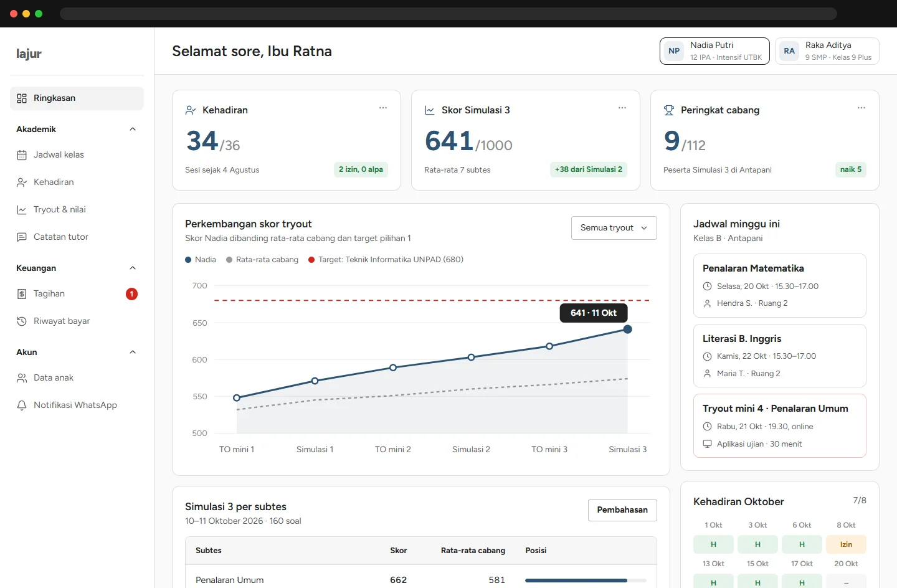The height and width of the screenshot is (588, 897).
Task: Collapse the Akun sidebar section
Action: click(133, 352)
